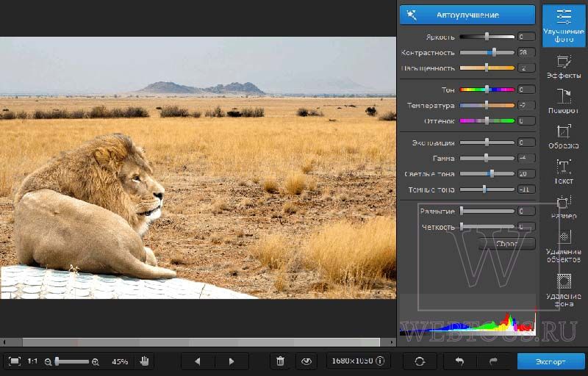Click the Тон hue slider
This screenshot has width=588, height=376.
487,90
